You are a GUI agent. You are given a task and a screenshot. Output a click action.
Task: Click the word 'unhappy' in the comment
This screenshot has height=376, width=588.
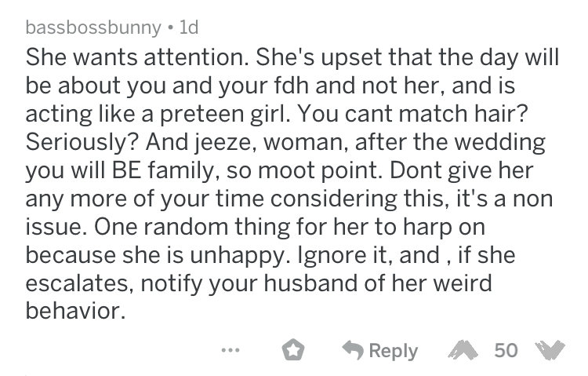point(240,255)
